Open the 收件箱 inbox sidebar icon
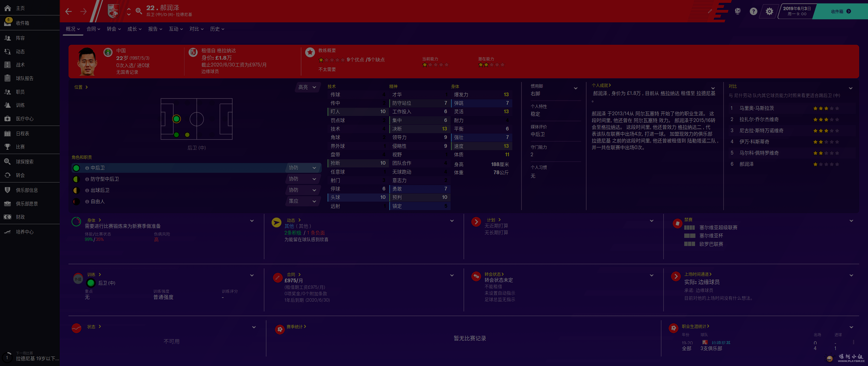 (x=7, y=22)
